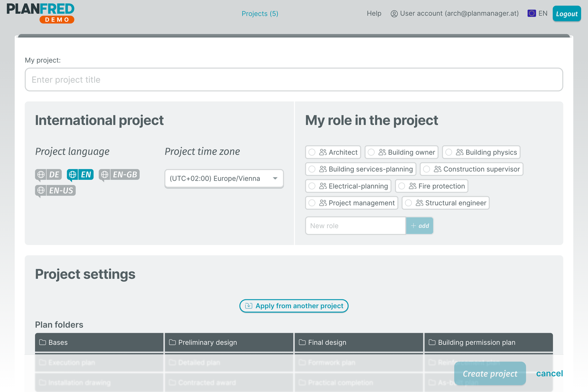Screen dimensions: 588x392
Task: Select Fire protection radio button
Action: (x=402, y=186)
